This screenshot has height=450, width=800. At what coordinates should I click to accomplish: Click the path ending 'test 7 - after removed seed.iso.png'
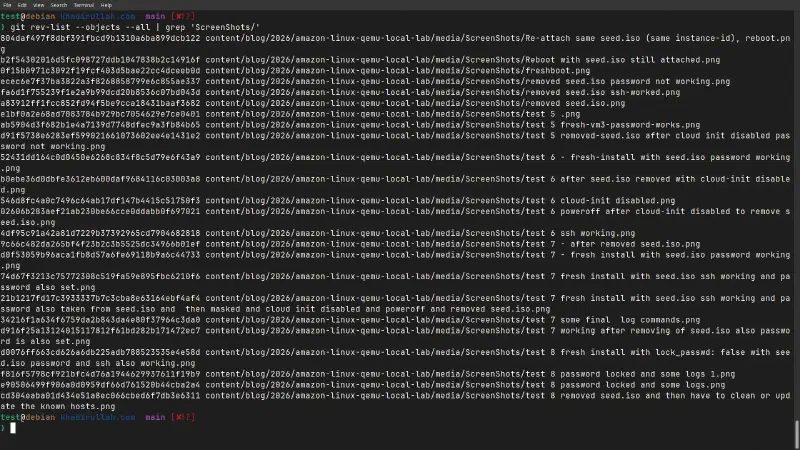pos(453,244)
